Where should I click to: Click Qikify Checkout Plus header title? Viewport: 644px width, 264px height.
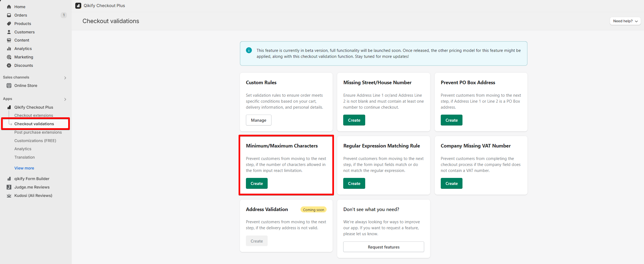[x=104, y=6]
